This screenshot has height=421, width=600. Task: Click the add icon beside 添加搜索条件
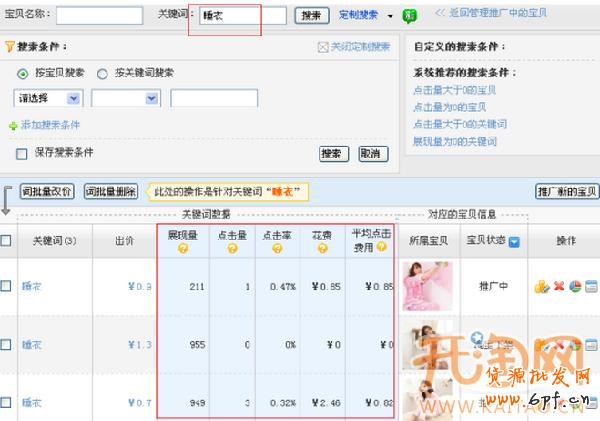pyautogui.click(x=13, y=125)
